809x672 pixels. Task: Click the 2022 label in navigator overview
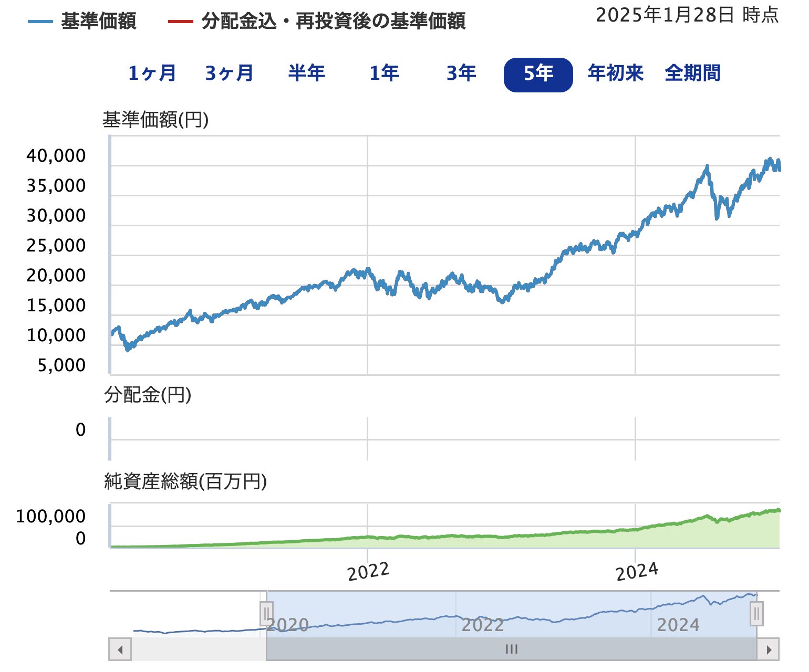pos(482,625)
